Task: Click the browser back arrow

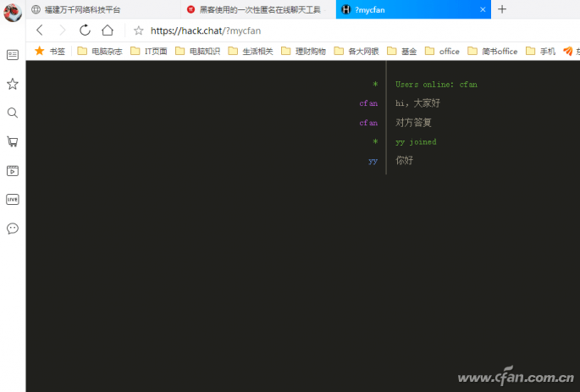Action: point(40,30)
